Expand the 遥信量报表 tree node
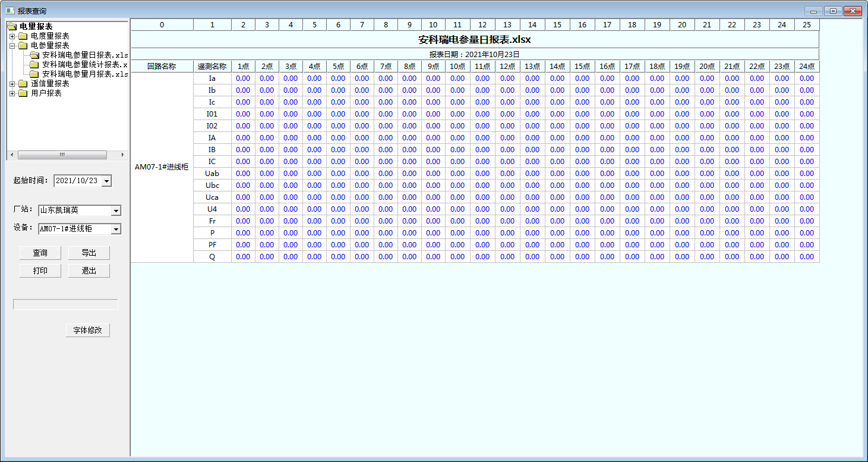The width and height of the screenshot is (868, 462). (x=12, y=84)
